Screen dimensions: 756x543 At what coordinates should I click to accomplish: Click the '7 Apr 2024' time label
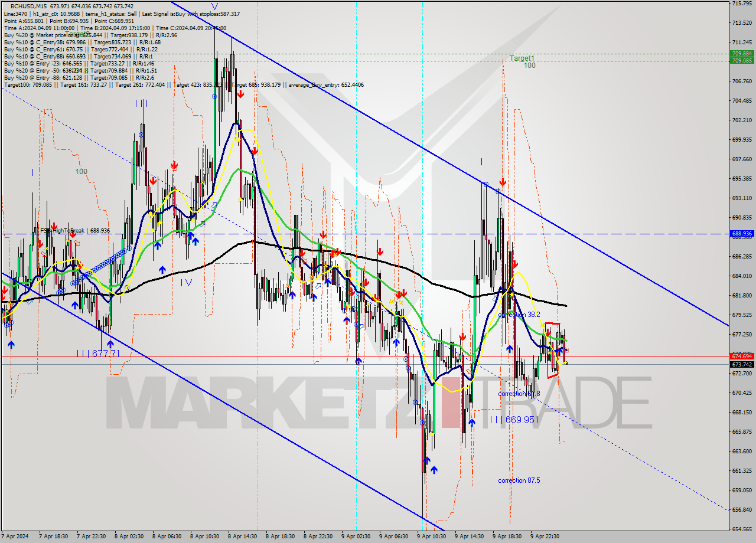tap(16, 537)
